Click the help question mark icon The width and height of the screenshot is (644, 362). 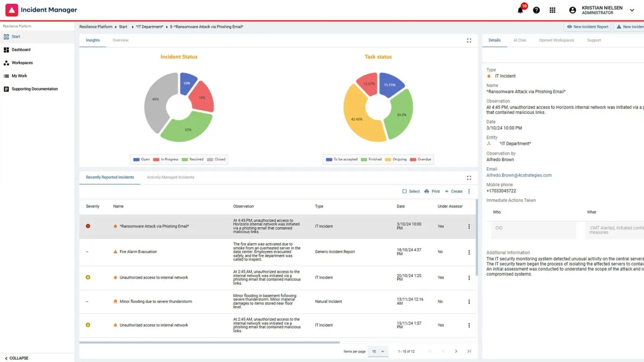tap(536, 10)
